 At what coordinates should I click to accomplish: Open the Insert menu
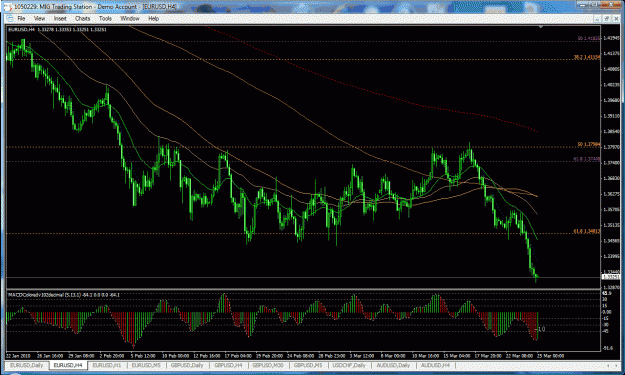[60, 18]
